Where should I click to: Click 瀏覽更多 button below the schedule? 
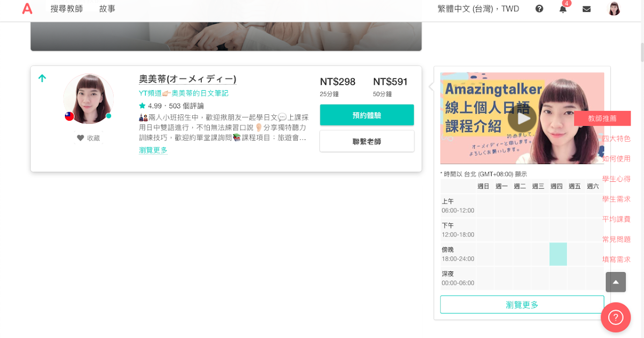tap(522, 305)
